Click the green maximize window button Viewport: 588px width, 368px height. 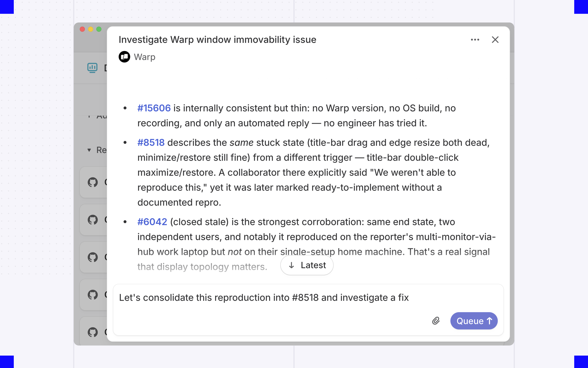coord(99,29)
